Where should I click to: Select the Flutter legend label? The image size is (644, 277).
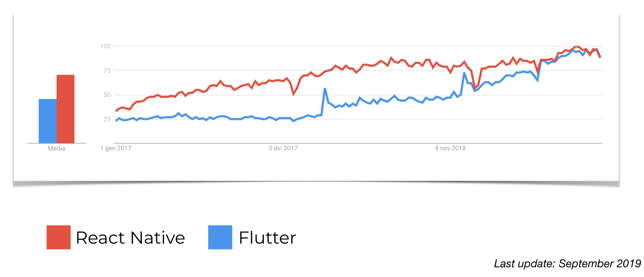coord(267,238)
